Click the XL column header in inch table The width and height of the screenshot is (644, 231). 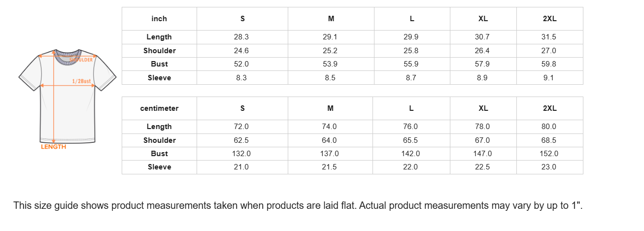tap(483, 19)
